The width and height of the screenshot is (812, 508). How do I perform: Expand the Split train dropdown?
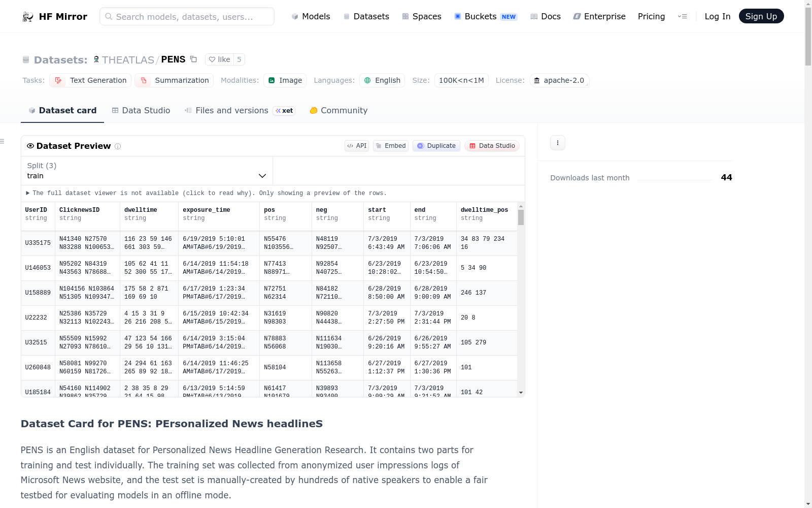click(x=147, y=171)
